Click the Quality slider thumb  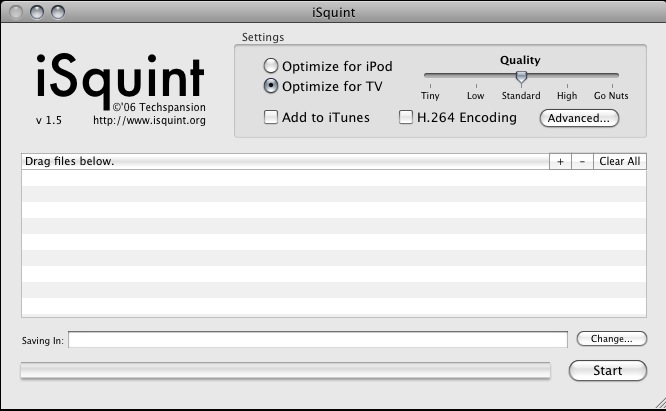(x=521, y=77)
